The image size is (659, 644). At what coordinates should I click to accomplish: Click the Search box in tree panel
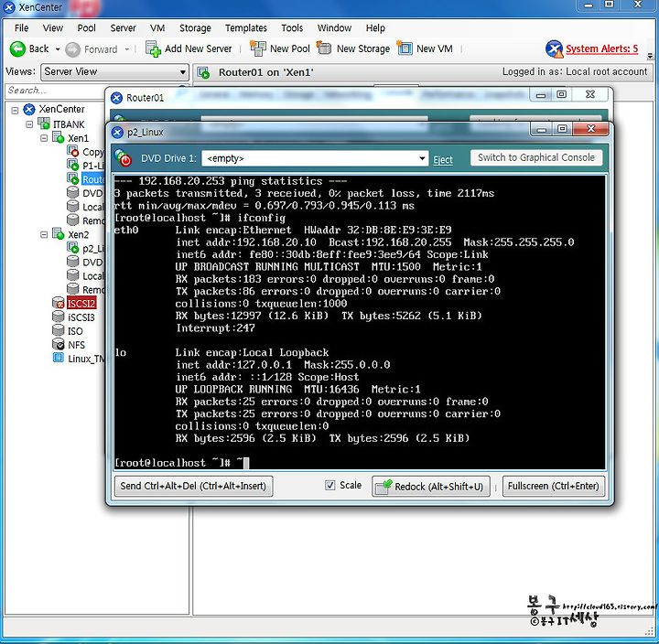55,91
